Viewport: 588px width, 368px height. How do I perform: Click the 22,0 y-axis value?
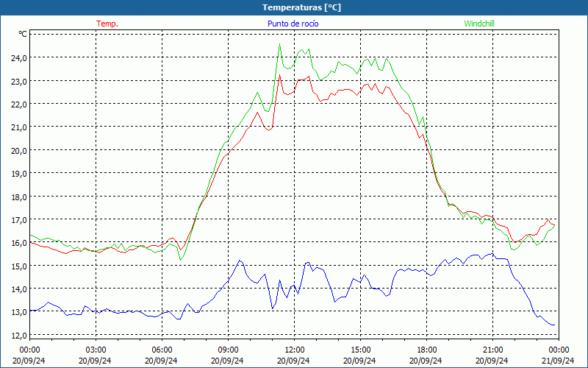click(x=20, y=104)
